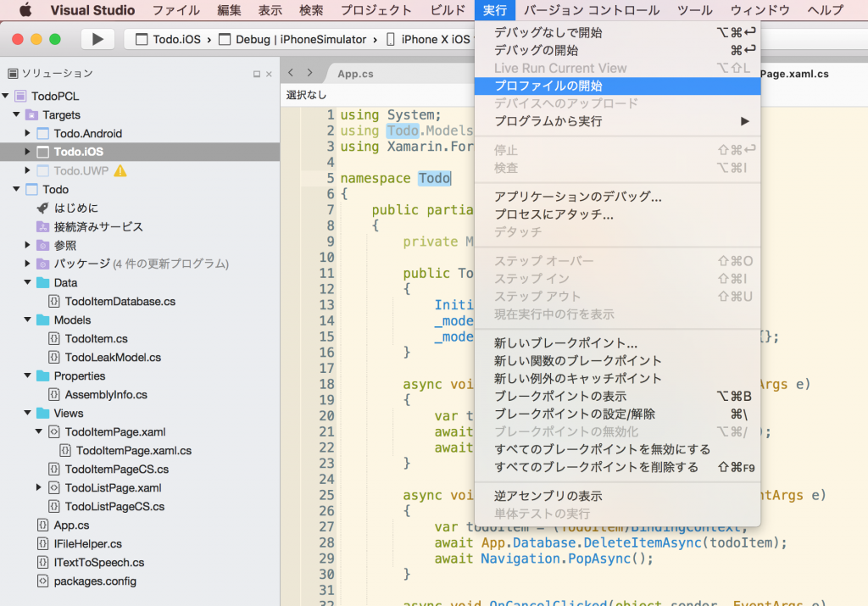Expand the Todo.Android project node
The width and height of the screenshot is (868, 606).
pyautogui.click(x=28, y=133)
